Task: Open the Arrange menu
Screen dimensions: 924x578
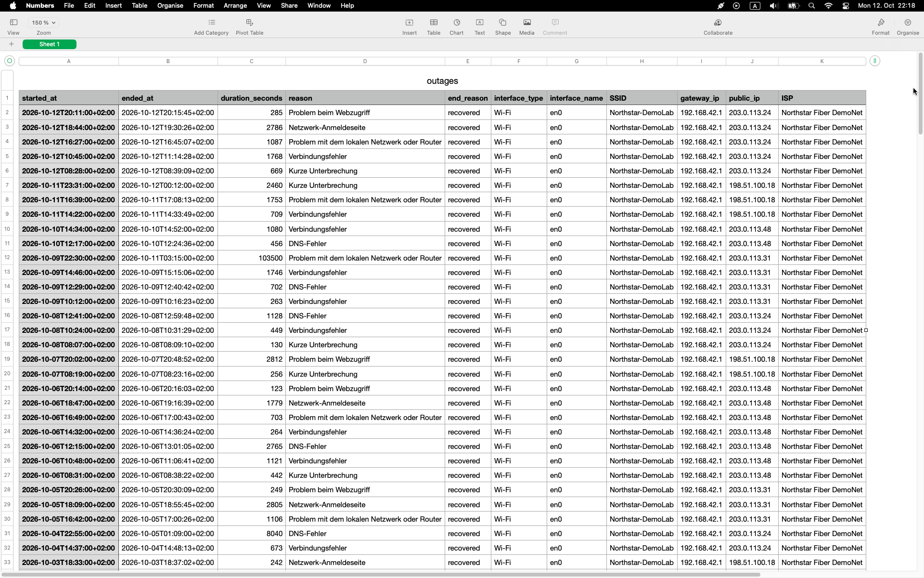Action: coord(235,6)
